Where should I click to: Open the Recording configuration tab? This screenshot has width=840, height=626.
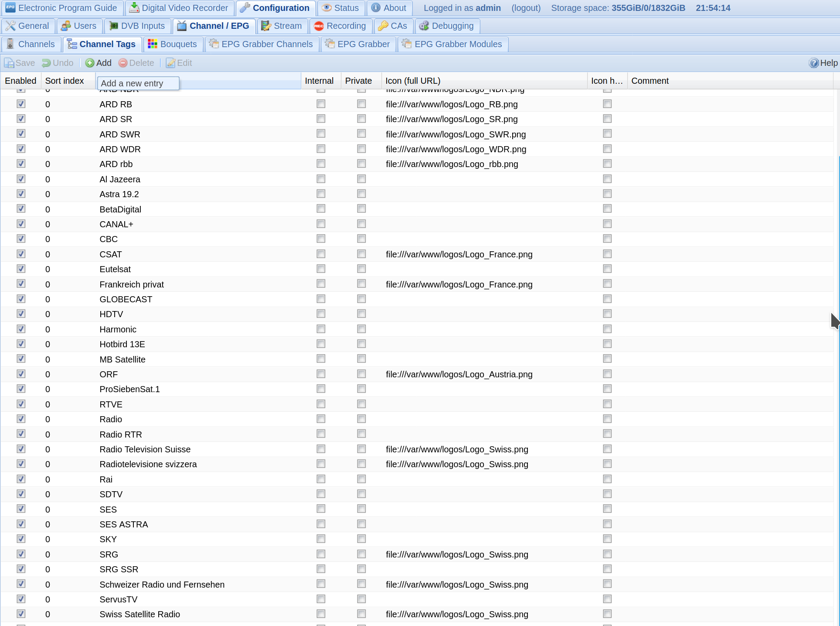pyautogui.click(x=340, y=26)
